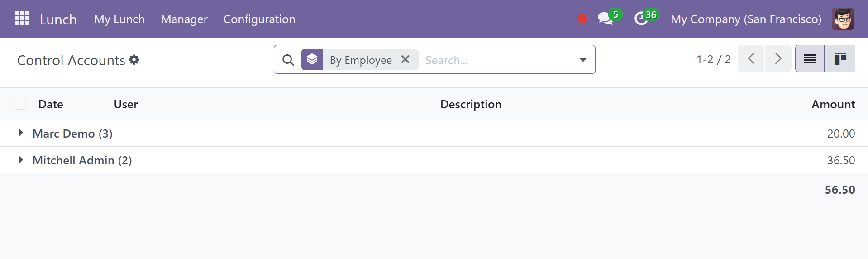The width and height of the screenshot is (868, 259).
Task: Tick the select-all checkbox in header
Action: pos(19,104)
